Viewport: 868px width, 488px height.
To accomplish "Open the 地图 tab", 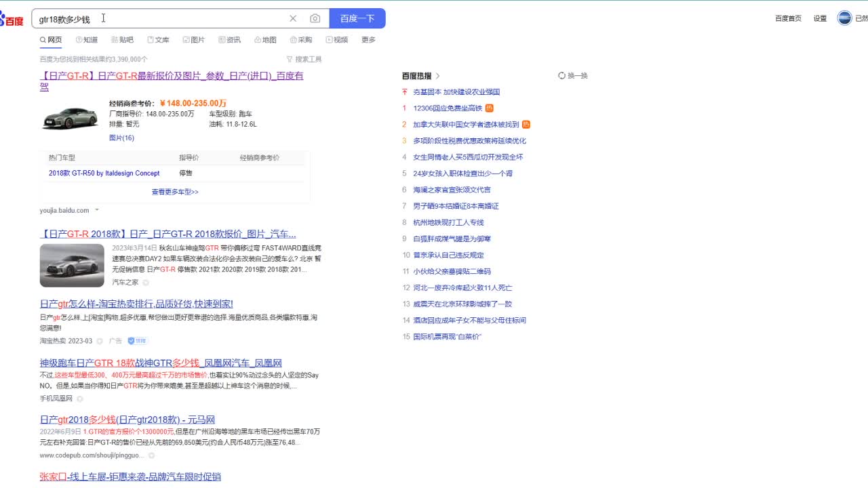I will tap(265, 40).
